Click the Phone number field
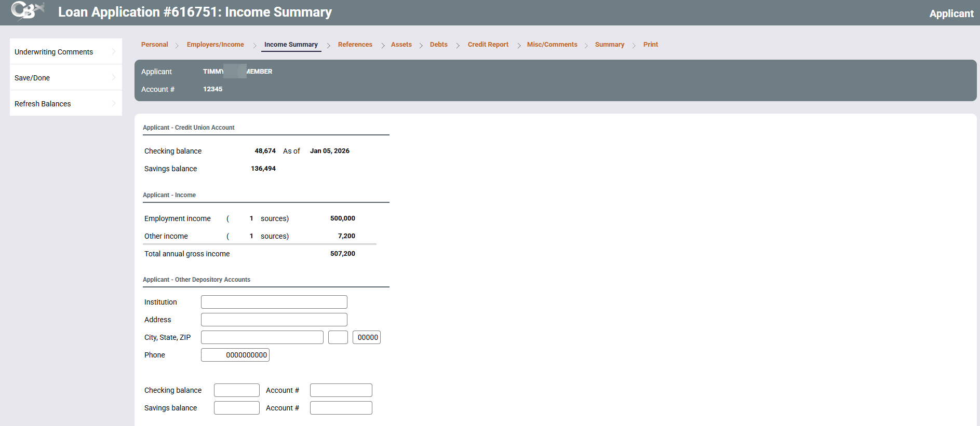The width and height of the screenshot is (980, 426). point(235,355)
